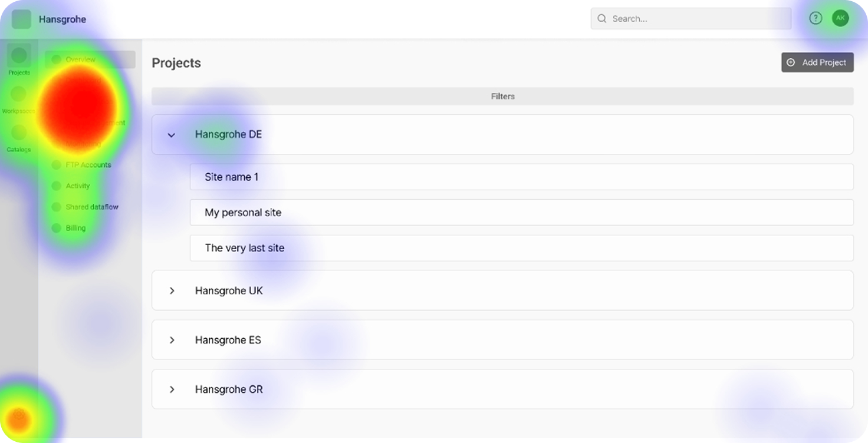Open the Projects section in left rail

tap(19, 61)
